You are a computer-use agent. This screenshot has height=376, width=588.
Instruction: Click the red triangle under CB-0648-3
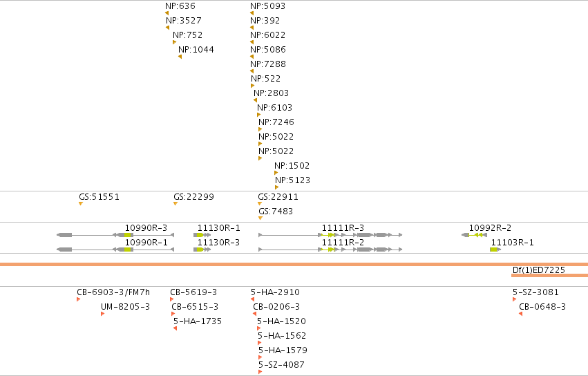click(521, 314)
